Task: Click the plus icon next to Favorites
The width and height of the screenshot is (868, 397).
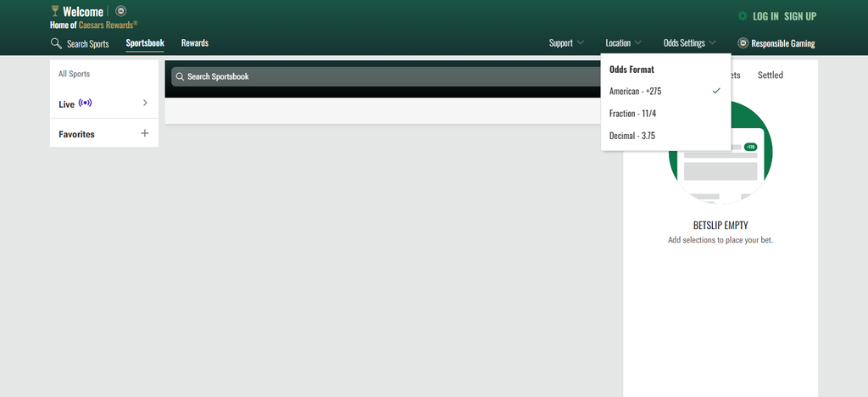Action: click(145, 133)
